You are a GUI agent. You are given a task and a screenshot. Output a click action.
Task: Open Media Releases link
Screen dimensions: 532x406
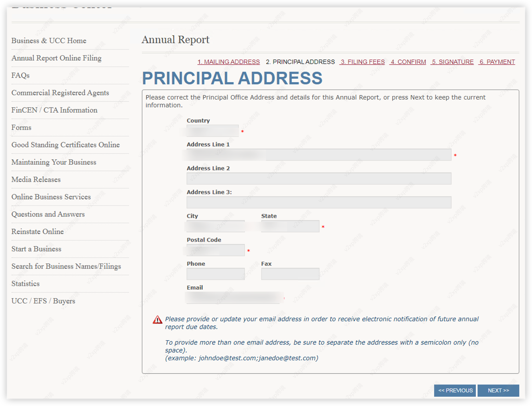36,180
